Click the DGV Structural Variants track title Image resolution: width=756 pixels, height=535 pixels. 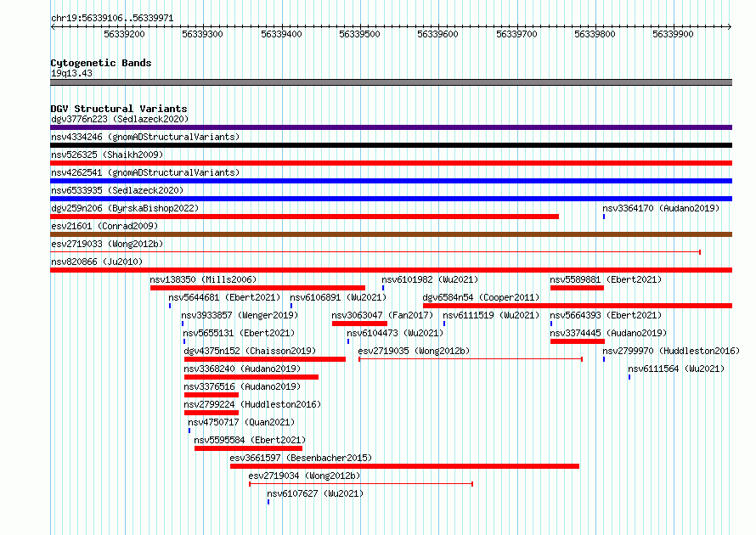pos(119,109)
